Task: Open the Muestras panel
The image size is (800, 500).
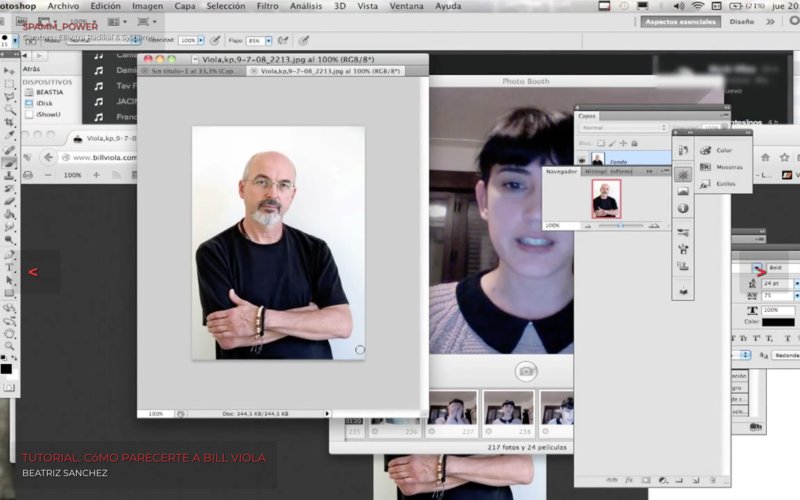Action: tap(721, 167)
